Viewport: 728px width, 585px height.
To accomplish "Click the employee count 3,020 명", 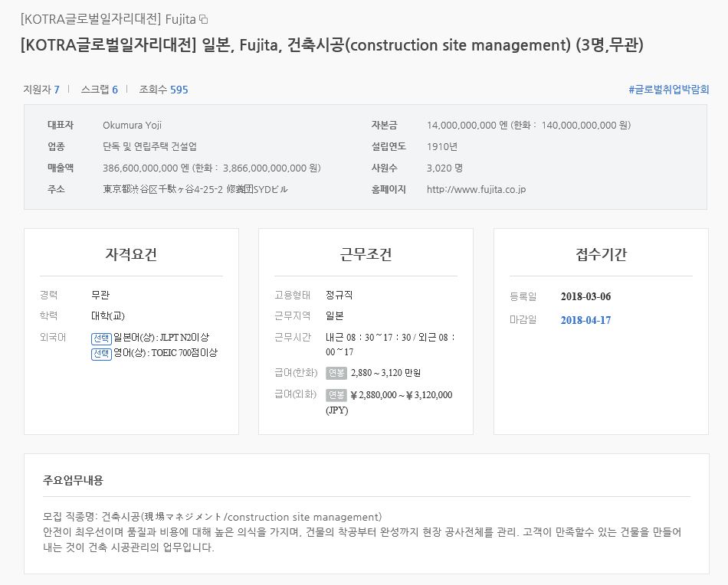I will (444, 168).
